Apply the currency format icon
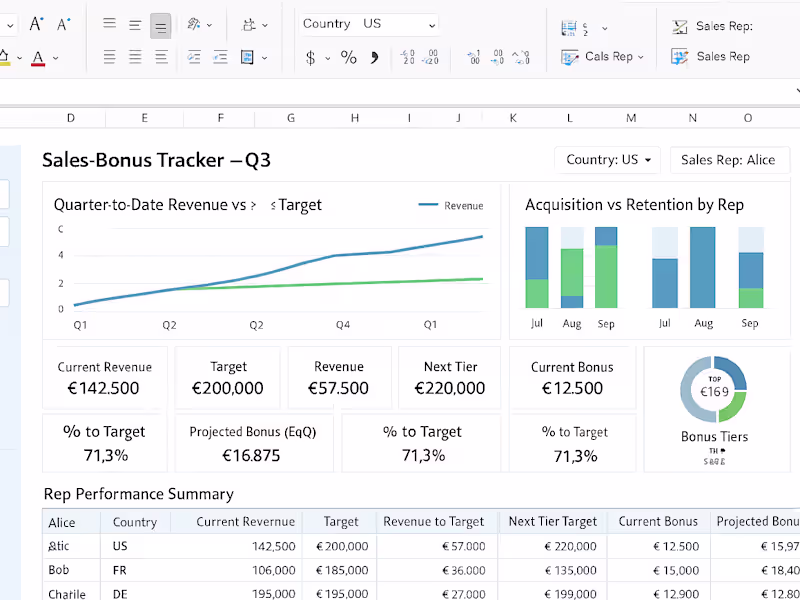Screen dimensions: 800x600 pyautogui.click(x=310, y=58)
